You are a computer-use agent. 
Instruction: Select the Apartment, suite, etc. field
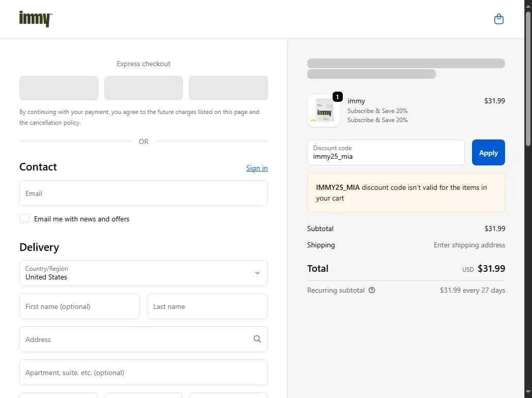pyautogui.click(x=143, y=373)
